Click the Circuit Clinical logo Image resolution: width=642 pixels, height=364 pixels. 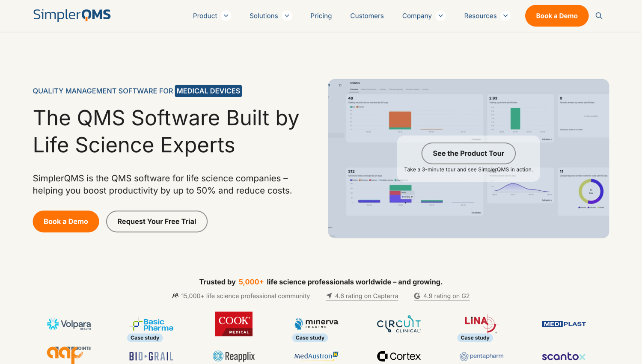click(399, 324)
